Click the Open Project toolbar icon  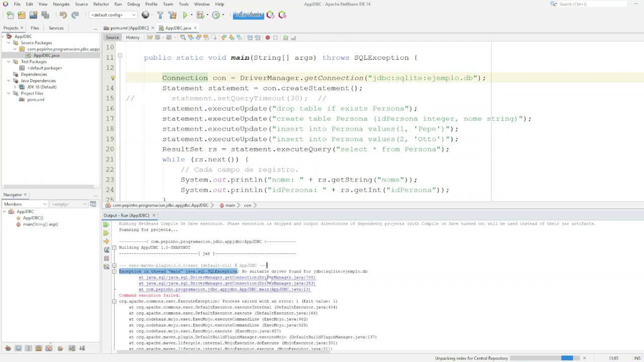click(x=33, y=15)
